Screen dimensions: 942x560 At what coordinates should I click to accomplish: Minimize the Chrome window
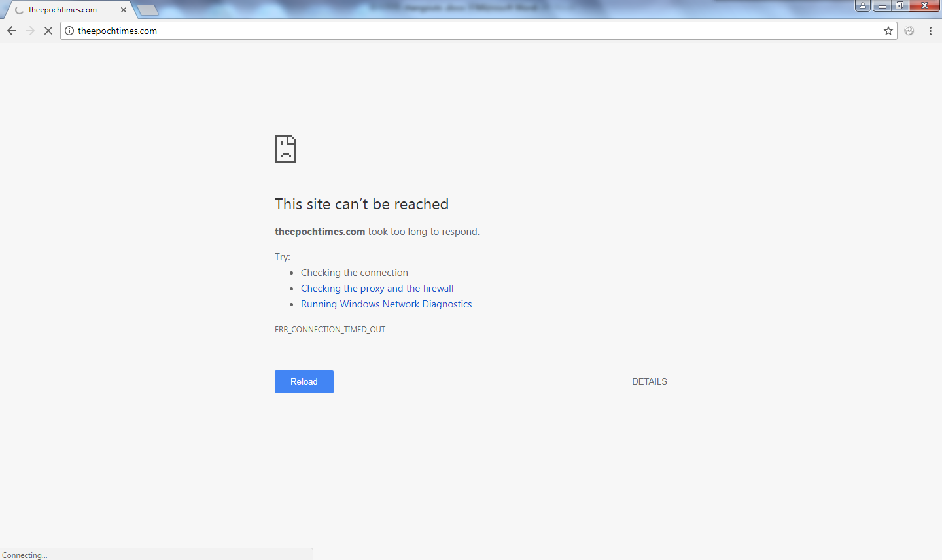coord(882,5)
